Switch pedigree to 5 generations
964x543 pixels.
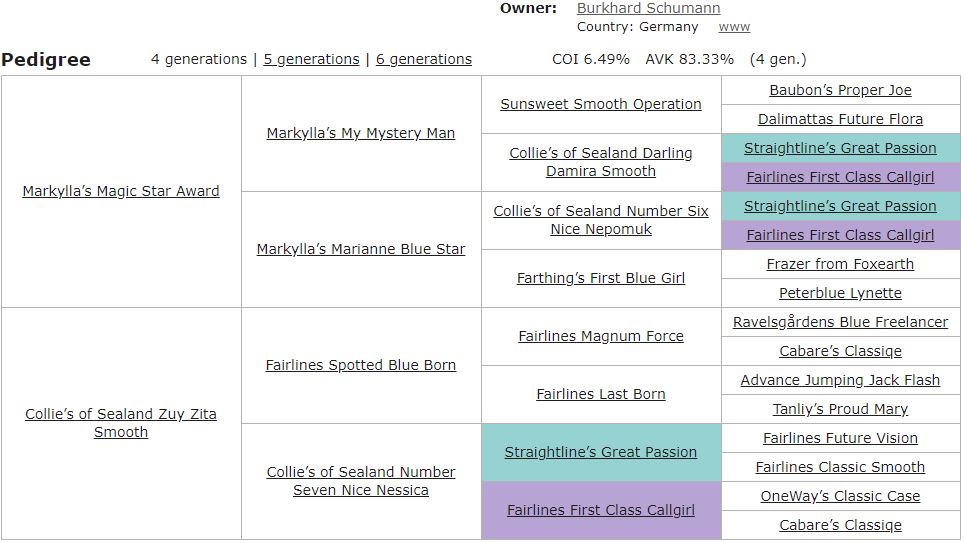(x=311, y=59)
